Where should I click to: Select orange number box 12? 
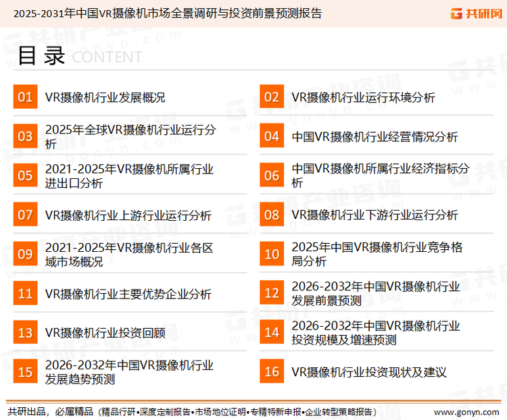[272, 293]
